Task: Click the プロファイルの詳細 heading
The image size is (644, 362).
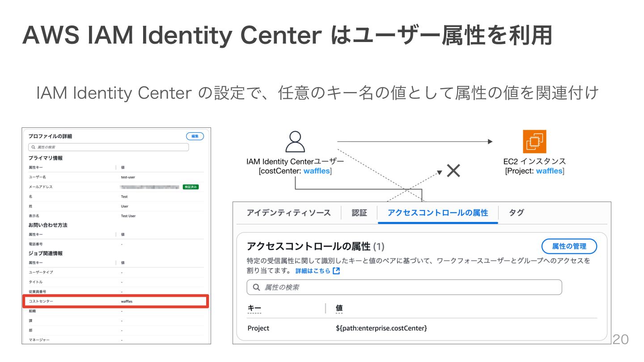Action: point(50,136)
